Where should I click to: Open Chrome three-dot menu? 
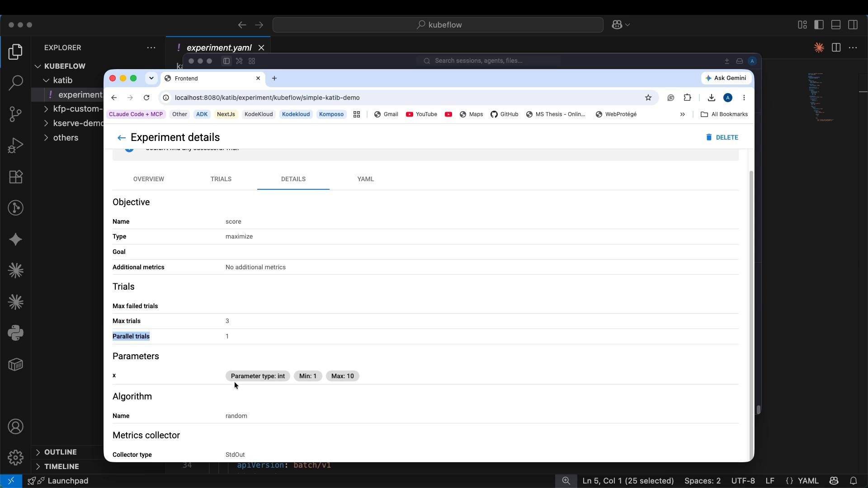pos(744,98)
